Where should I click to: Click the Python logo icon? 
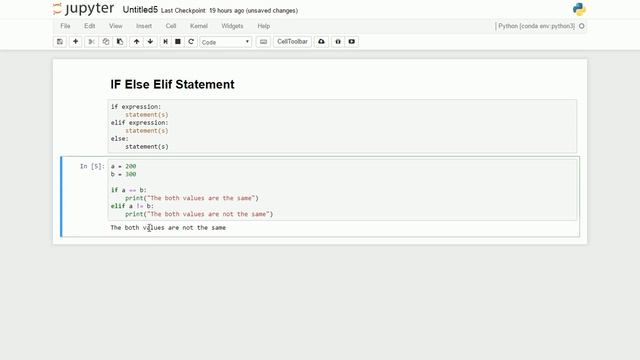579,9
